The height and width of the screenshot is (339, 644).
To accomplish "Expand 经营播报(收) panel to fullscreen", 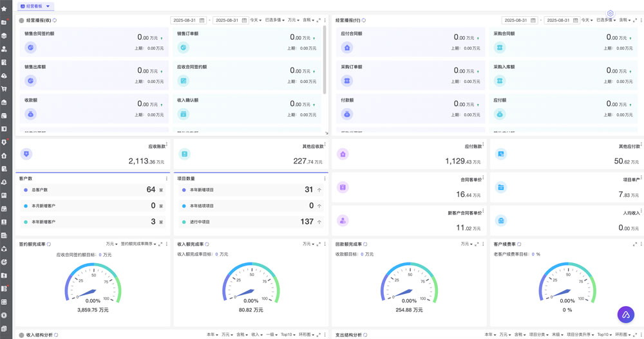I will pyautogui.click(x=319, y=21).
